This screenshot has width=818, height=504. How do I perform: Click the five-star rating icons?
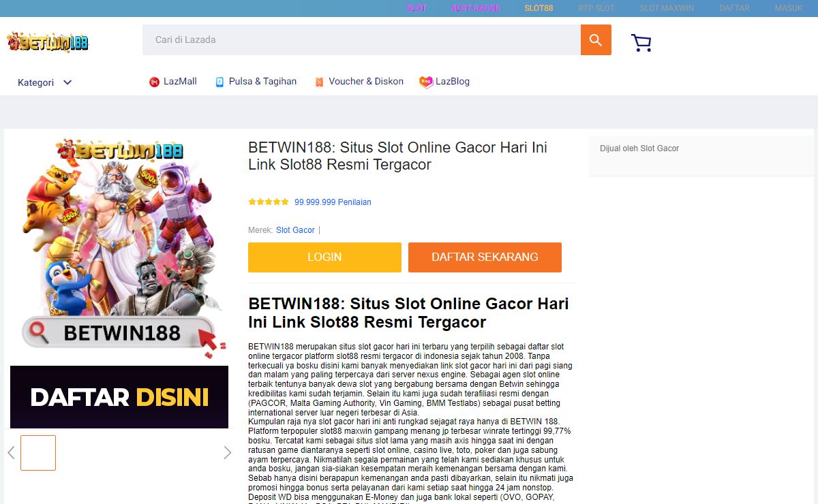click(269, 202)
